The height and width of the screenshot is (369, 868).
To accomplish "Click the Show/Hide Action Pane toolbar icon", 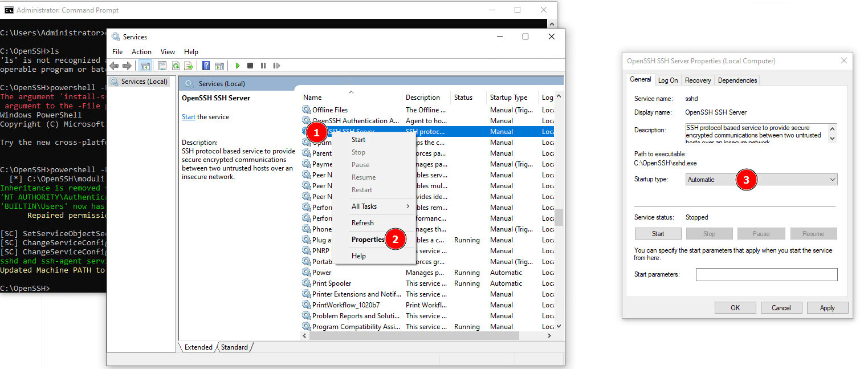I will [x=219, y=66].
